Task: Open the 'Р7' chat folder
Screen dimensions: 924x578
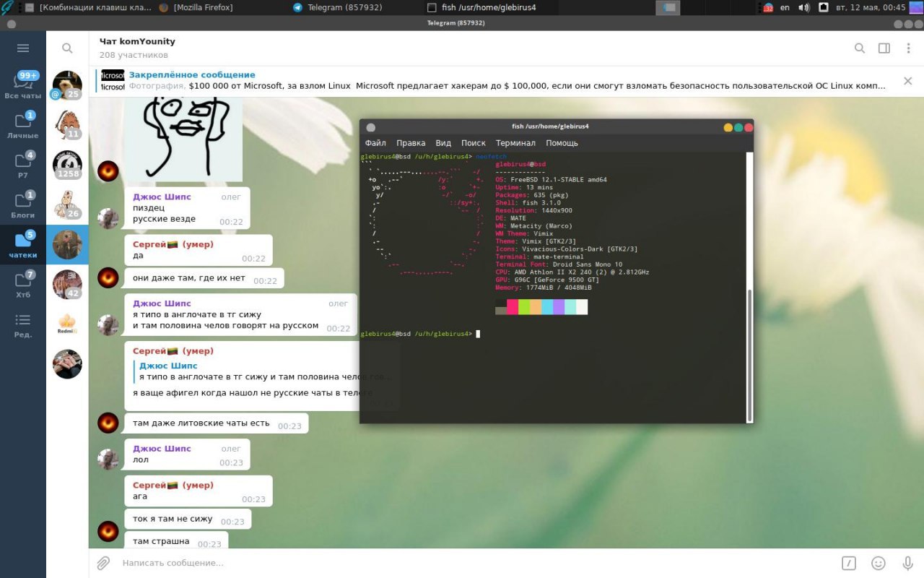Action: coord(22,164)
